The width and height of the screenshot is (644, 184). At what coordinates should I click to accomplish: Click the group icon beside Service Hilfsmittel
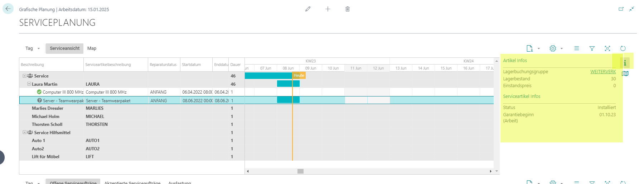(x=30, y=132)
